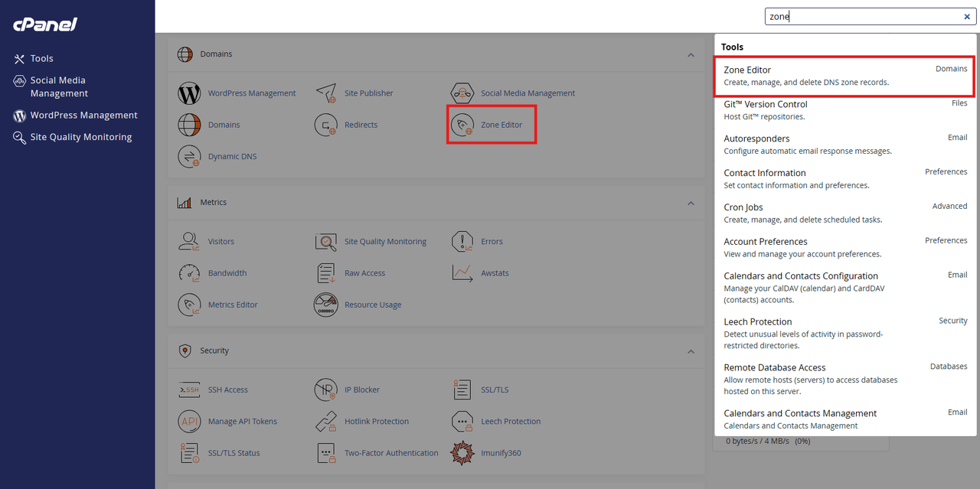The width and height of the screenshot is (980, 489).
Task: Open the Zone Editor icon in Domains
Action: tap(462, 125)
